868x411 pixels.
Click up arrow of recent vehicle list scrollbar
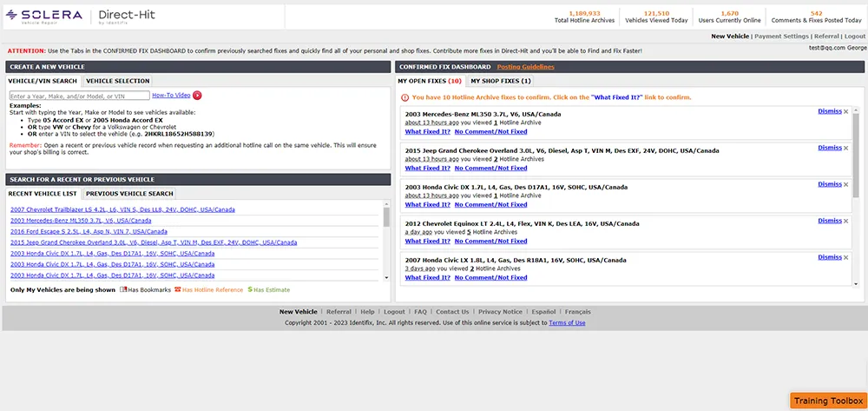(386, 203)
